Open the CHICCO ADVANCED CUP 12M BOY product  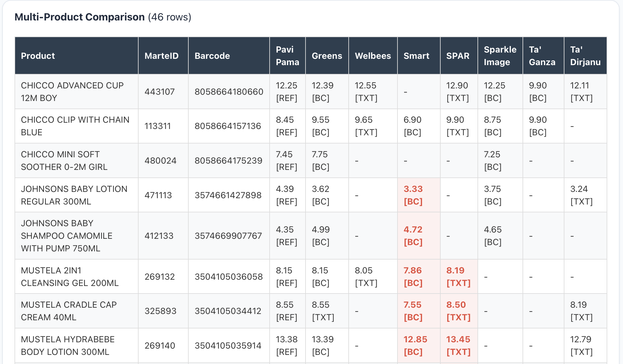pos(72,92)
